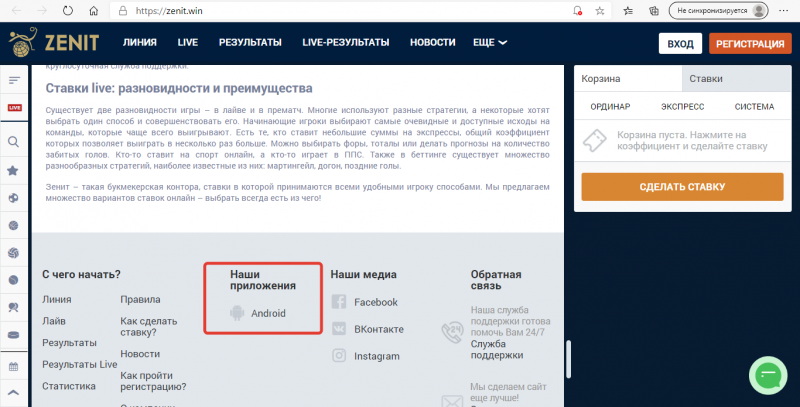Collapse the sidebar with the up chevron
The width and height of the screenshot is (800, 407).
[13, 393]
